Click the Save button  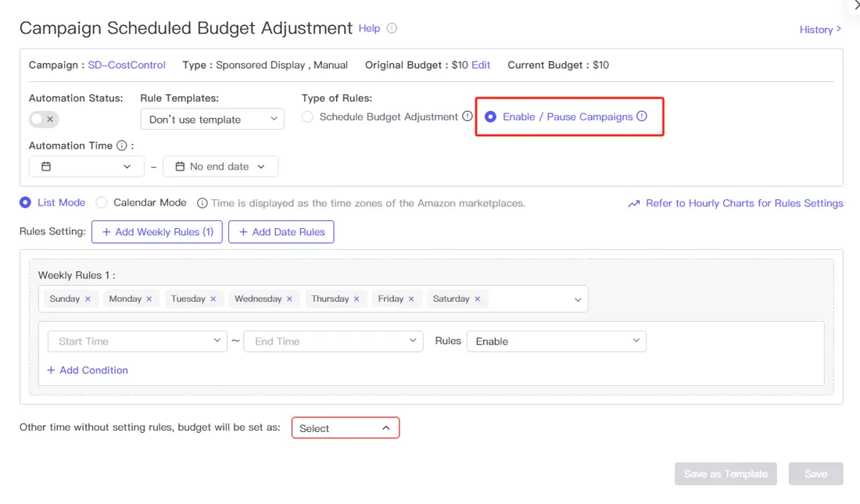pyautogui.click(x=815, y=474)
